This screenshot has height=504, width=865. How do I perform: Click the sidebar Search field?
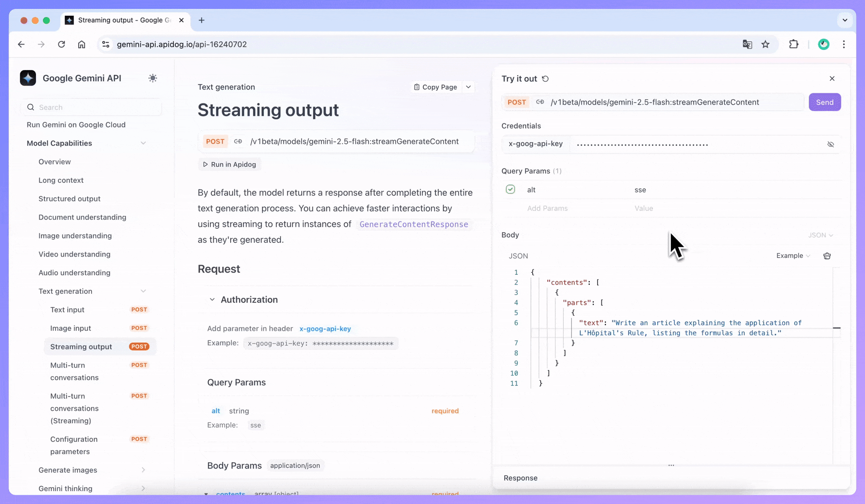point(91,107)
